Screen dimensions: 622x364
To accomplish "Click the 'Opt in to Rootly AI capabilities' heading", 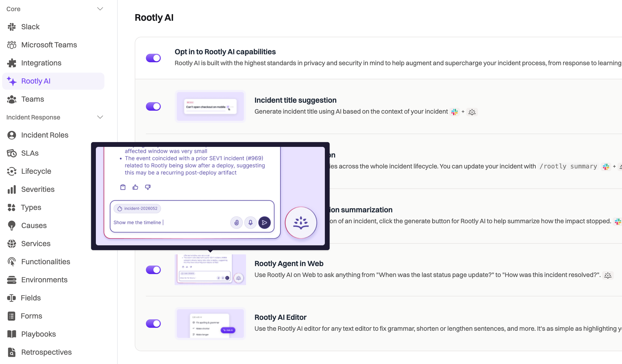I will [x=225, y=52].
